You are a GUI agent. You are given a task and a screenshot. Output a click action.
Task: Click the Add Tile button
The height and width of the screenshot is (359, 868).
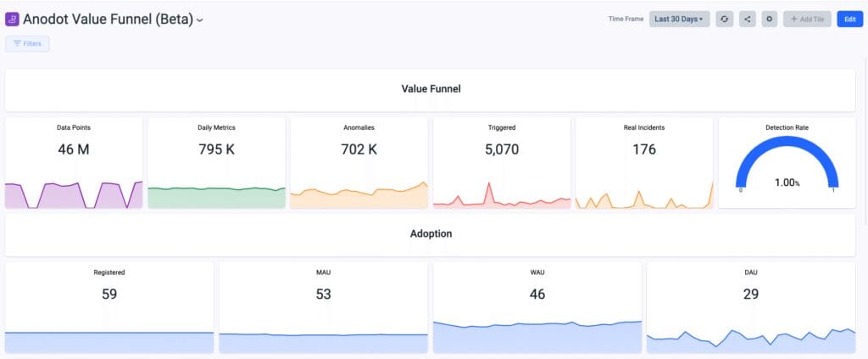coord(807,19)
